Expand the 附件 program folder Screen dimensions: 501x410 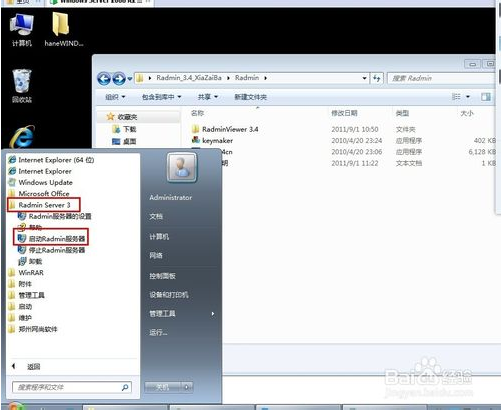pos(21,284)
